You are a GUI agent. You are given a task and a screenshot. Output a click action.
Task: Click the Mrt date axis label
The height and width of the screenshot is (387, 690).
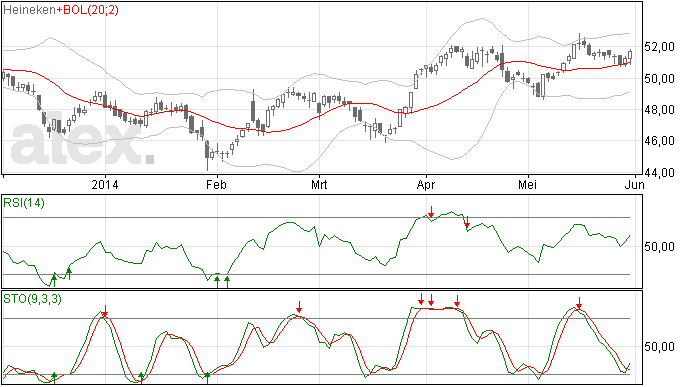pos(319,184)
